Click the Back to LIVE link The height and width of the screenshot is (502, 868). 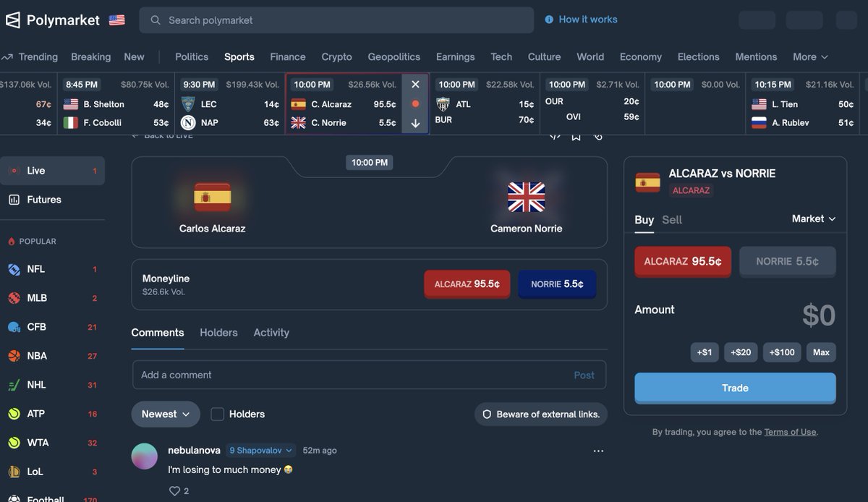162,135
